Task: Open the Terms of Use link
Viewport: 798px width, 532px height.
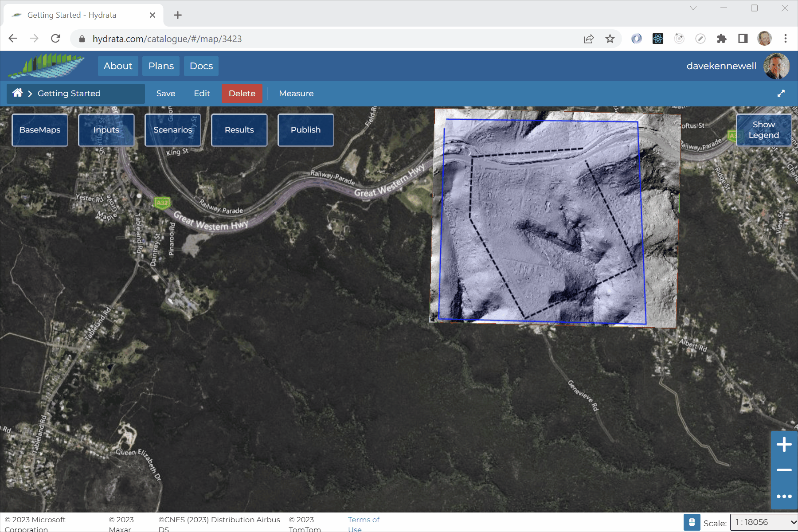Action: [x=363, y=524]
